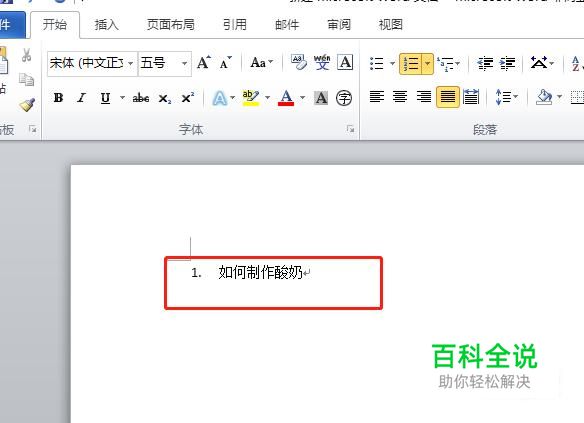Image resolution: width=584 pixels, height=423 pixels.
Task: Toggle Bold formatting
Action: tap(58, 98)
